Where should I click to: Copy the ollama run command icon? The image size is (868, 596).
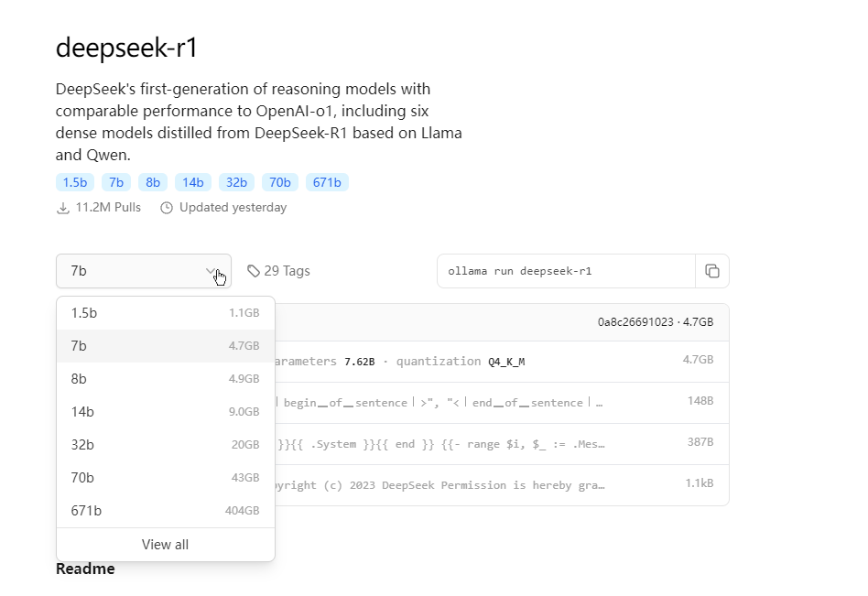[712, 271]
